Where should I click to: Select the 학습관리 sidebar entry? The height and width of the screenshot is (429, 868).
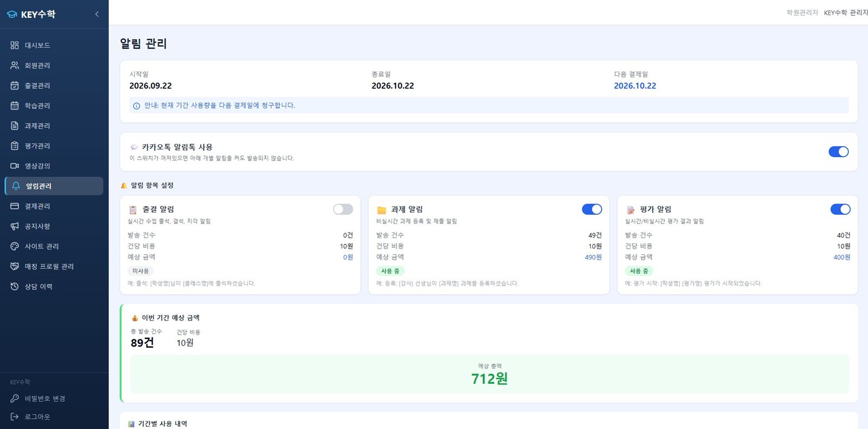pyautogui.click(x=54, y=105)
